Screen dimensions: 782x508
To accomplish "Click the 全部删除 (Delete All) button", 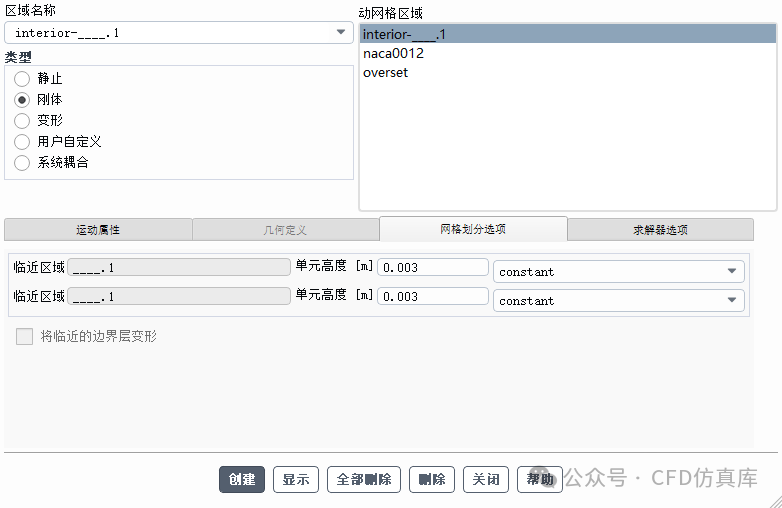I will pos(364,480).
